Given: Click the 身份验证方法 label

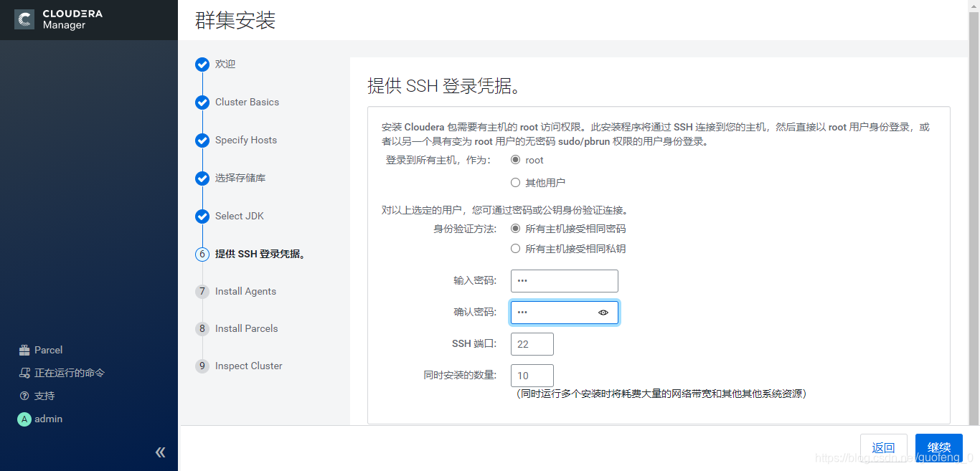Looking at the screenshot, I should click(465, 229).
